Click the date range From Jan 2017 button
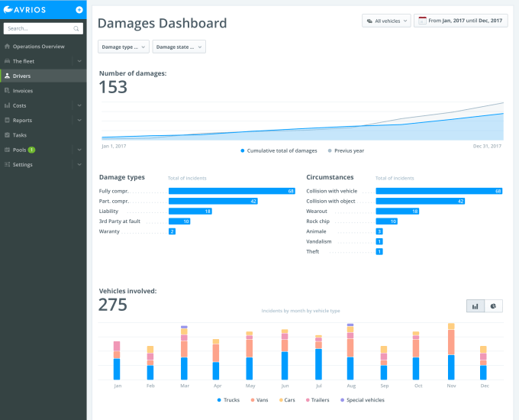This screenshot has height=420, width=519. [460, 21]
